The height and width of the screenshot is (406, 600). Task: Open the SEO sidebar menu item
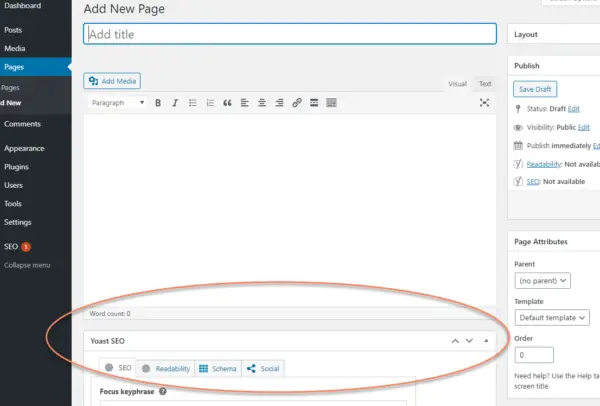17,246
